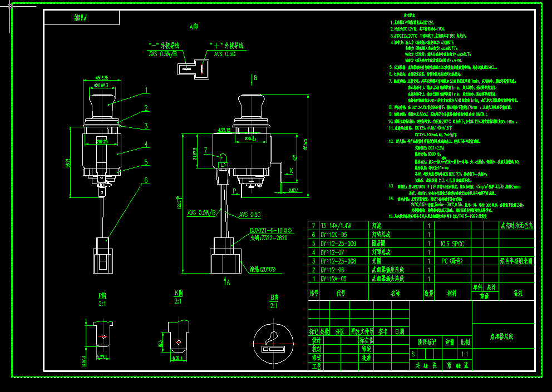This screenshot has width=552, height=392.
Task: Select the "处数" cell
Action: pos(324,331)
